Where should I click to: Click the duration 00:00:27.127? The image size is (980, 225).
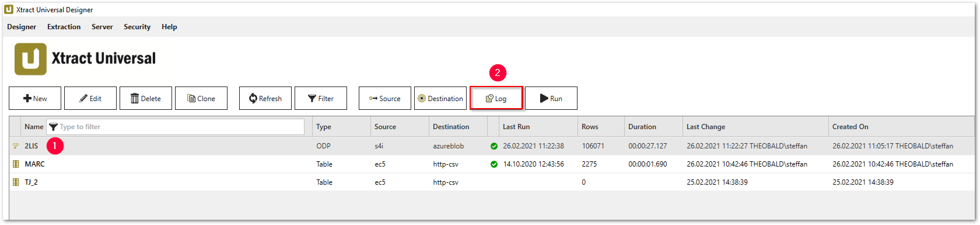(647, 146)
